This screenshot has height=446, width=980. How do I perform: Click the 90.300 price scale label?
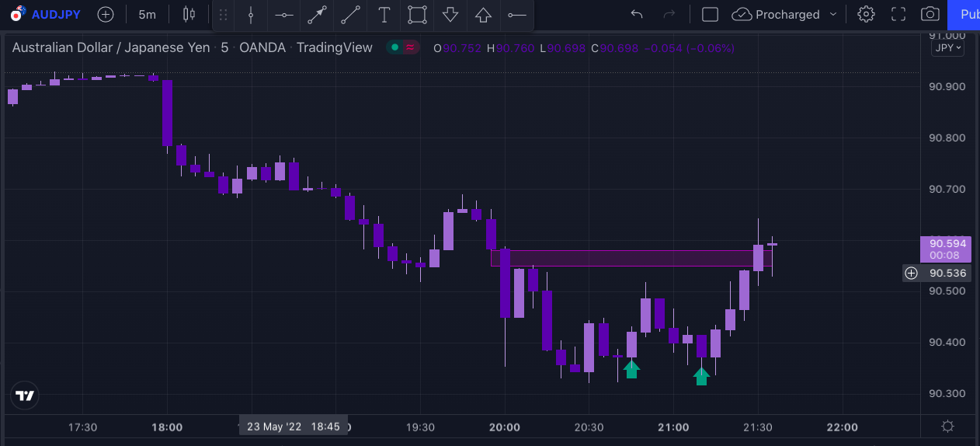click(947, 393)
